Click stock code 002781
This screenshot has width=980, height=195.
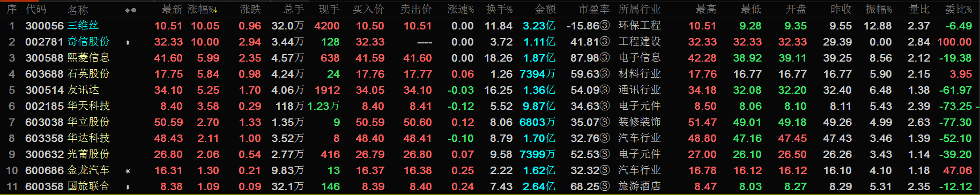pos(44,42)
